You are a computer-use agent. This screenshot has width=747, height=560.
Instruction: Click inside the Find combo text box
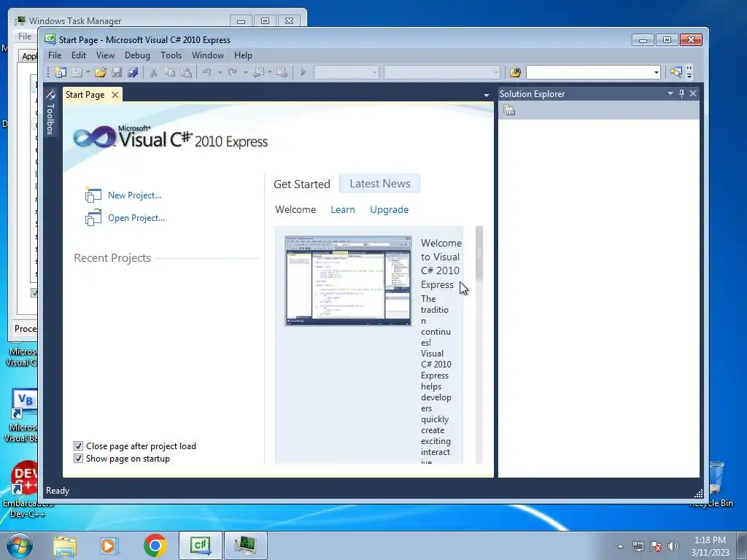click(x=589, y=72)
